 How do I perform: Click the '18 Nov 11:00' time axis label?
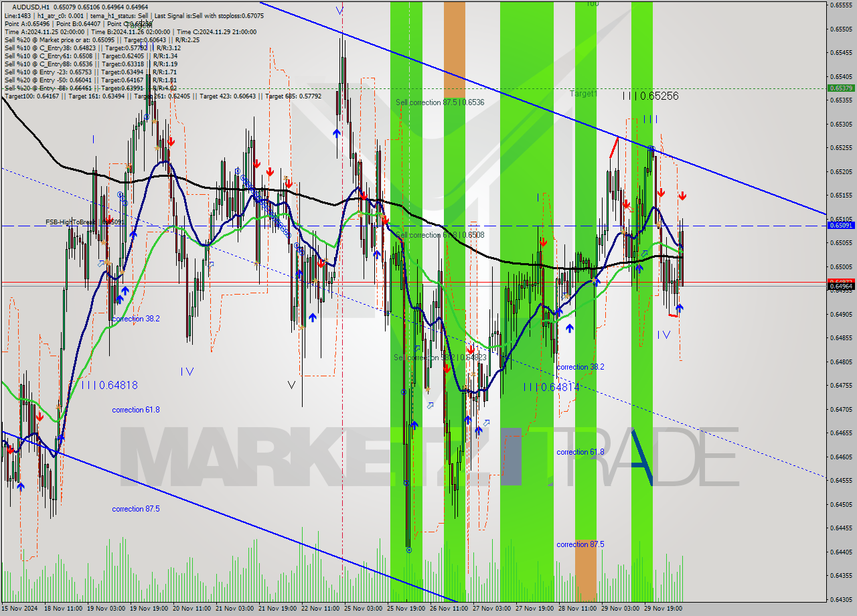tap(64, 609)
